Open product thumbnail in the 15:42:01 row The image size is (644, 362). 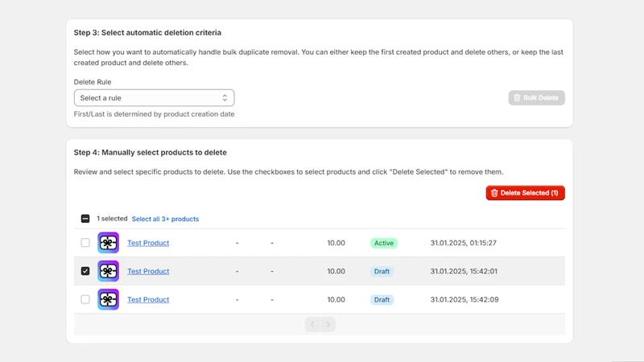pyautogui.click(x=109, y=271)
